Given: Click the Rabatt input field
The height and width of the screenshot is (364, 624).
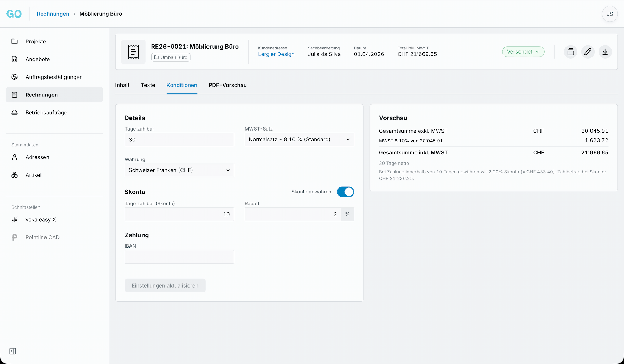Looking at the screenshot, I should point(293,214).
